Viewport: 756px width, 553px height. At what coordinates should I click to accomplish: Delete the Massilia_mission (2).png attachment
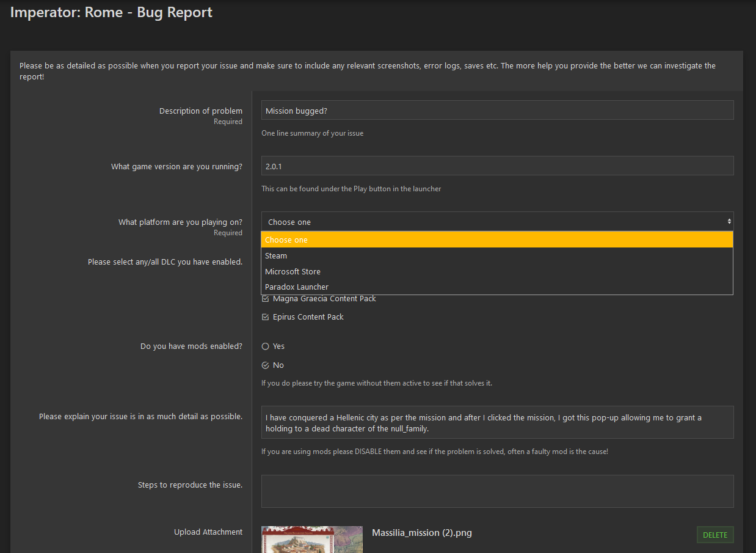tap(715, 535)
